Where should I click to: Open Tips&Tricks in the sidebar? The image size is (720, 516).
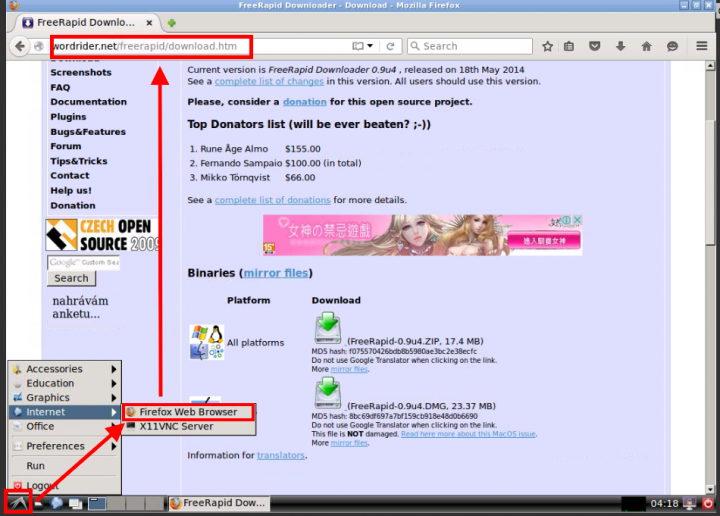79,161
